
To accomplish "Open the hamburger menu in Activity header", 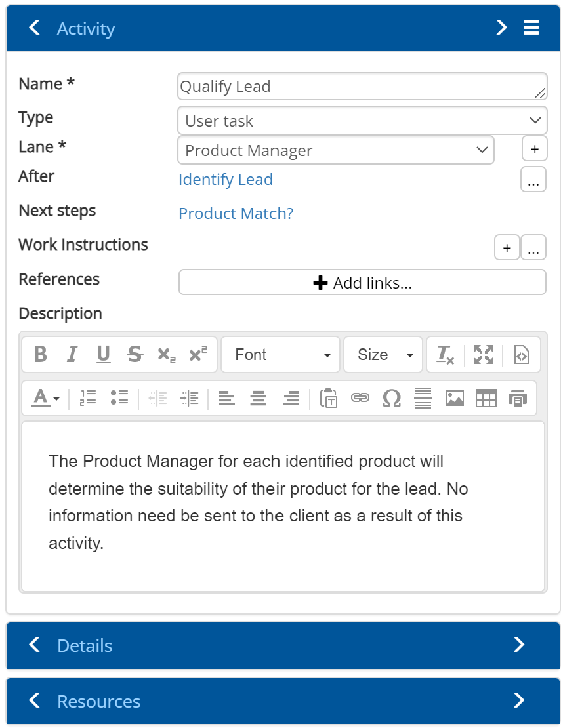I will pyautogui.click(x=531, y=28).
